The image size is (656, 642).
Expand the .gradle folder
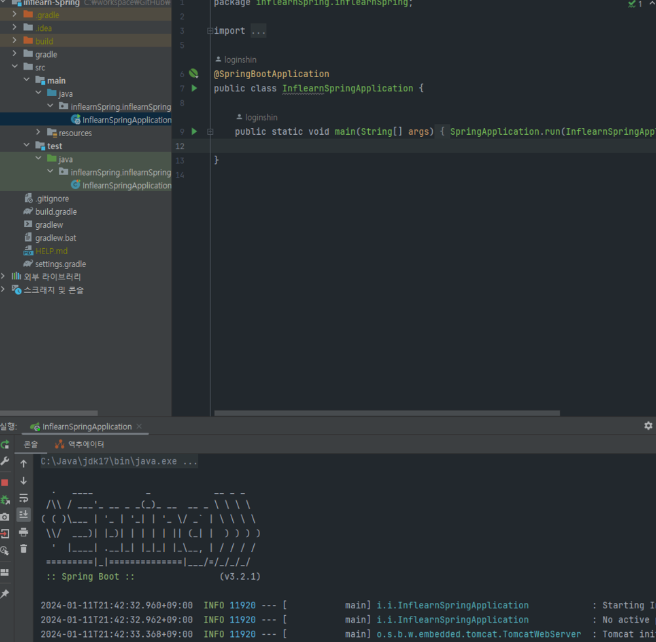[15, 14]
